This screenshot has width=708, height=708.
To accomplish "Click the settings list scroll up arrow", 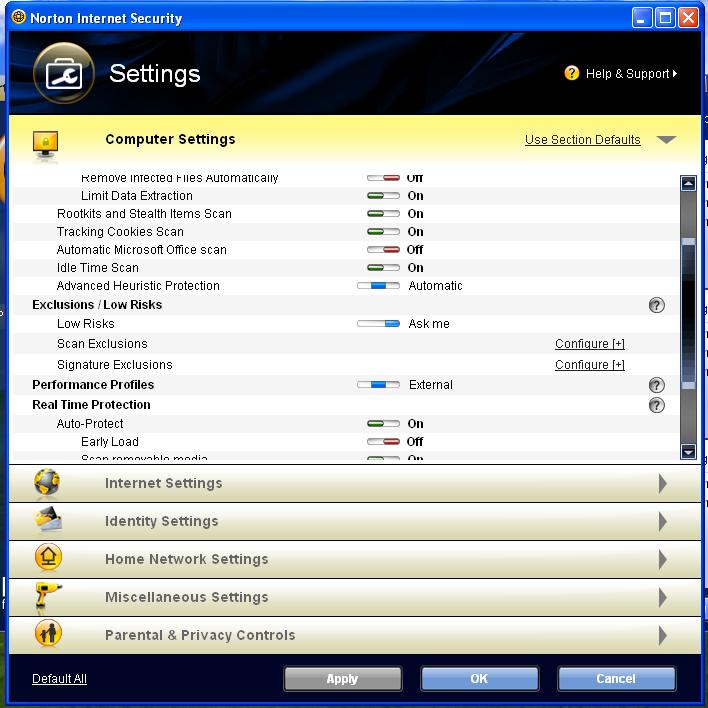I will coord(688,183).
